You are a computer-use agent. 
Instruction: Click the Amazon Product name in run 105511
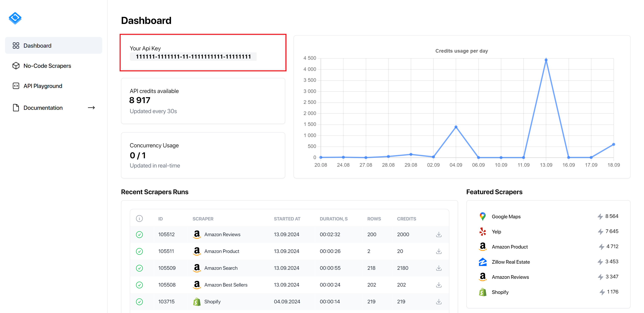point(222,251)
